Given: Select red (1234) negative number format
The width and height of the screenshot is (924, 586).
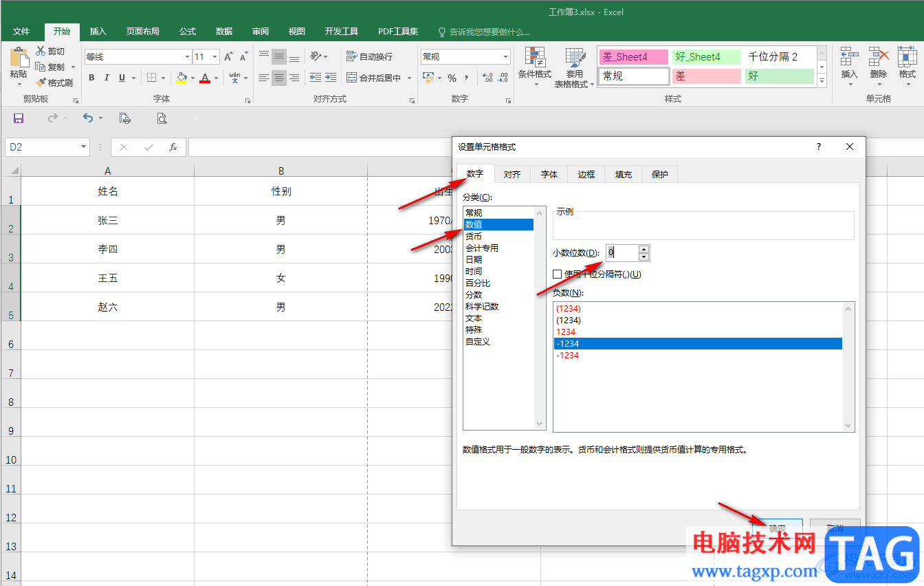Looking at the screenshot, I should [x=698, y=309].
